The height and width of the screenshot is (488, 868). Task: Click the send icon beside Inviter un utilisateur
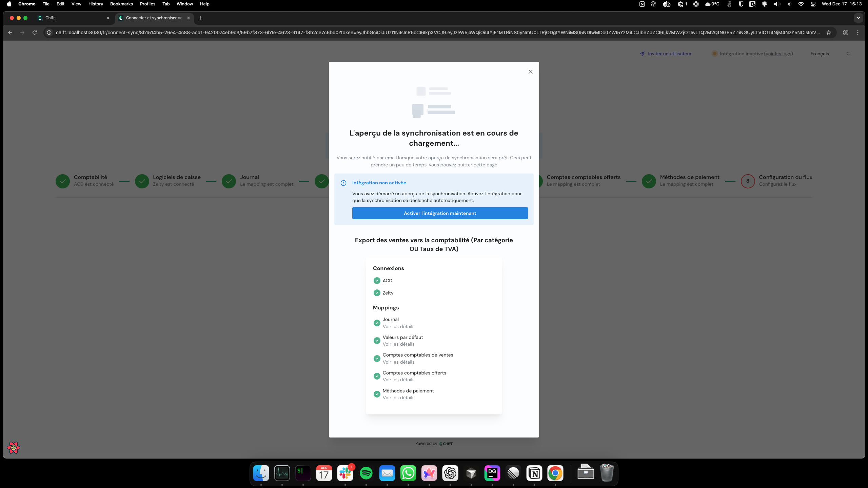pos(643,53)
